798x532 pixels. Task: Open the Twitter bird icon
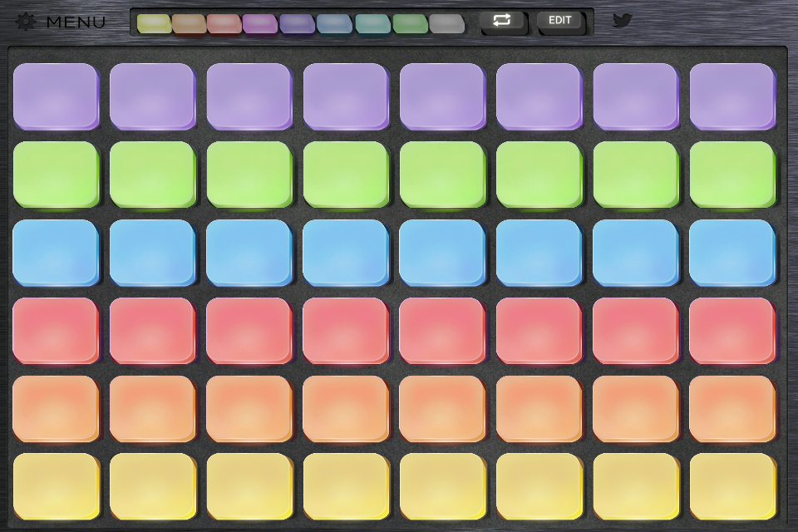point(622,20)
